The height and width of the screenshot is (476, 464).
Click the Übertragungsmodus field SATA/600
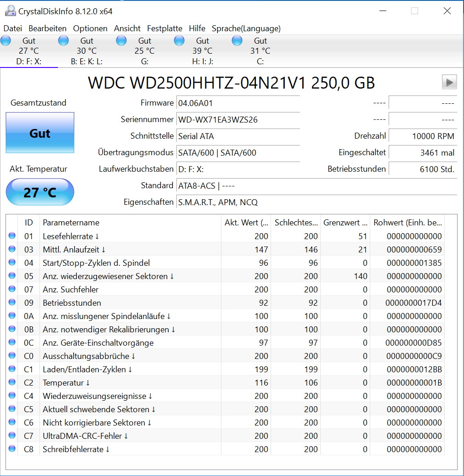pos(238,153)
